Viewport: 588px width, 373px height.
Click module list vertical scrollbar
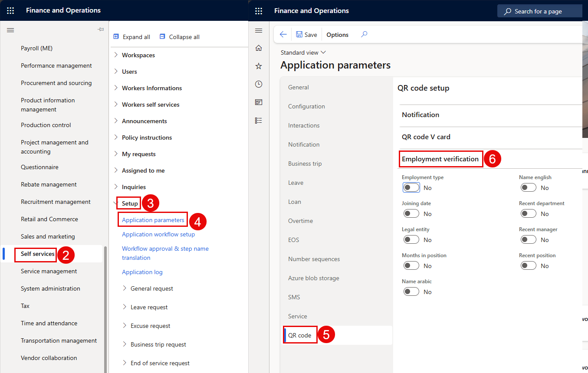pyautogui.click(x=105, y=310)
